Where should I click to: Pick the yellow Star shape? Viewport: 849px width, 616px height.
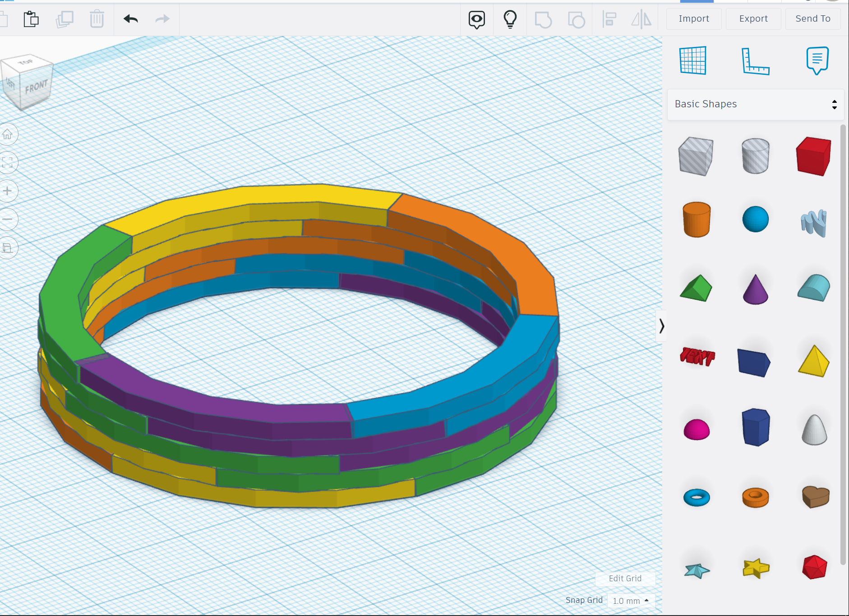click(756, 568)
